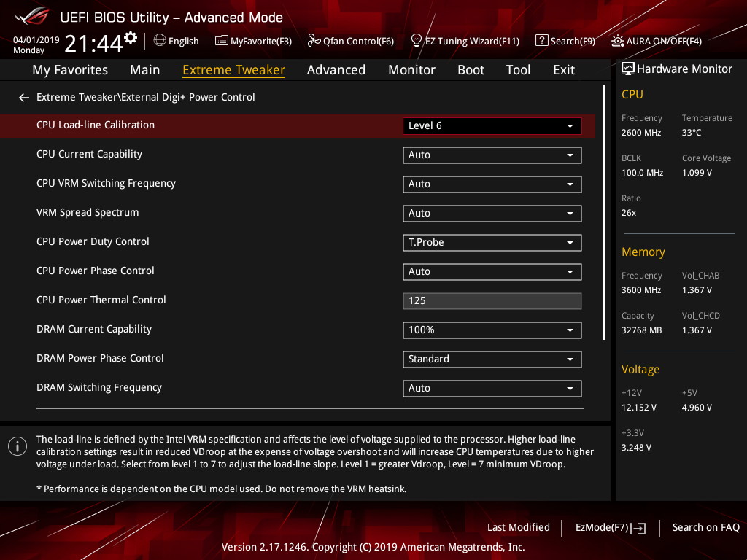The width and height of the screenshot is (747, 560).
Task: Click the Memory Capacity 32768 MB value
Action: click(x=641, y=330)
